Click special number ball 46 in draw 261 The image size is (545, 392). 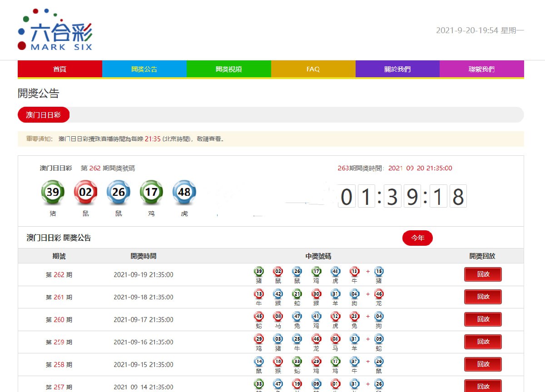pos(379,294)
